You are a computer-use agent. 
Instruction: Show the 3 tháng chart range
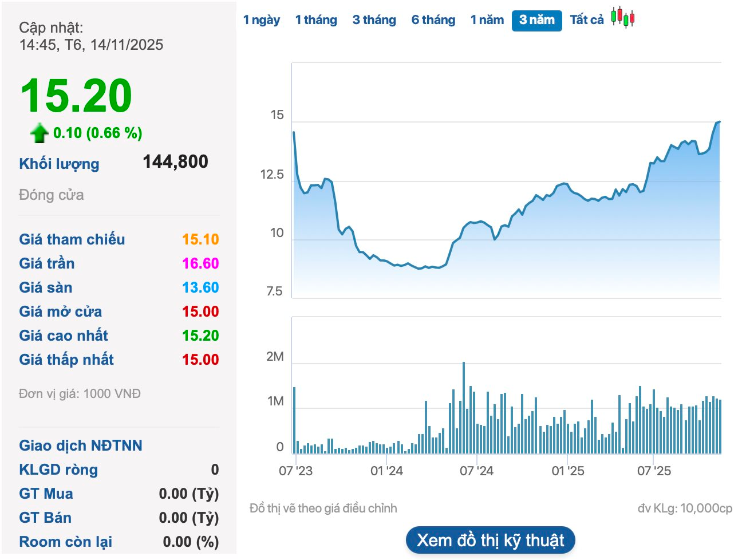point(374,20)
